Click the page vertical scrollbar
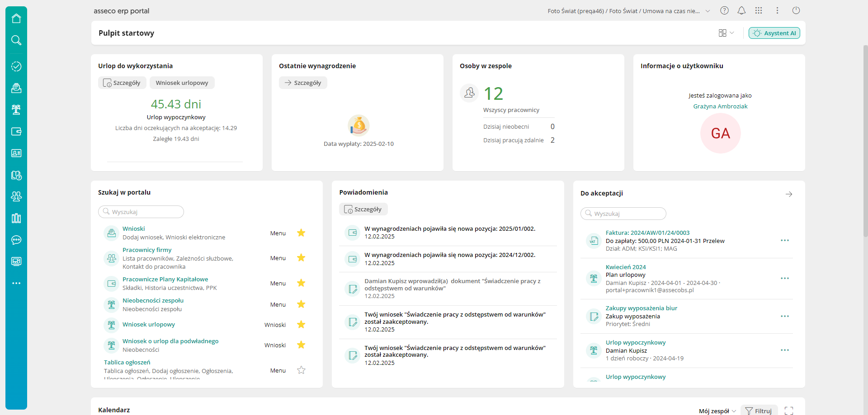Image resolution: width=868 pixels, height=415 pixels. (865, 135)
